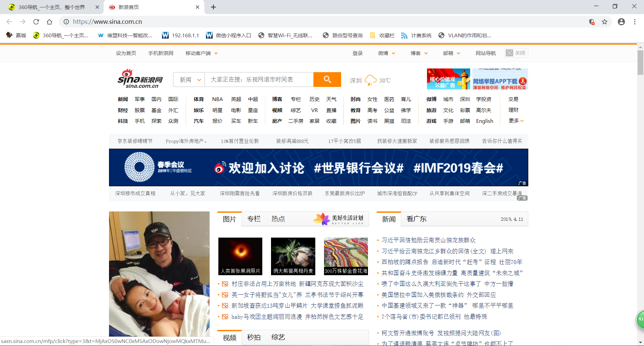Click inside the search input field

pos(259,80)
